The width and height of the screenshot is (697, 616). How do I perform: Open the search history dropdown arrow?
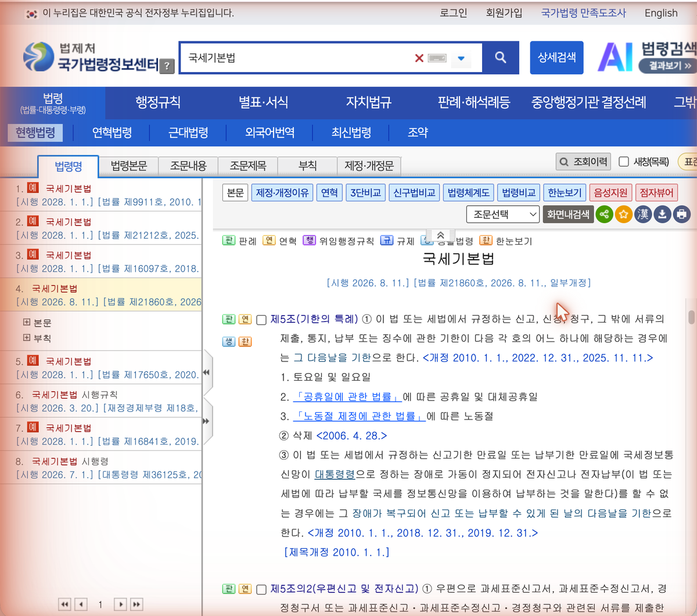click(461, 58)
